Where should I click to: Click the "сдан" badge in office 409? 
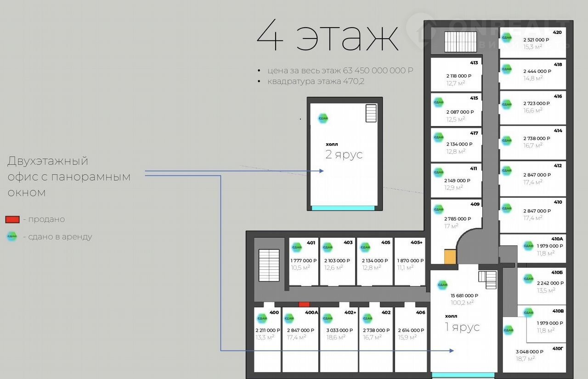(438, 209)
